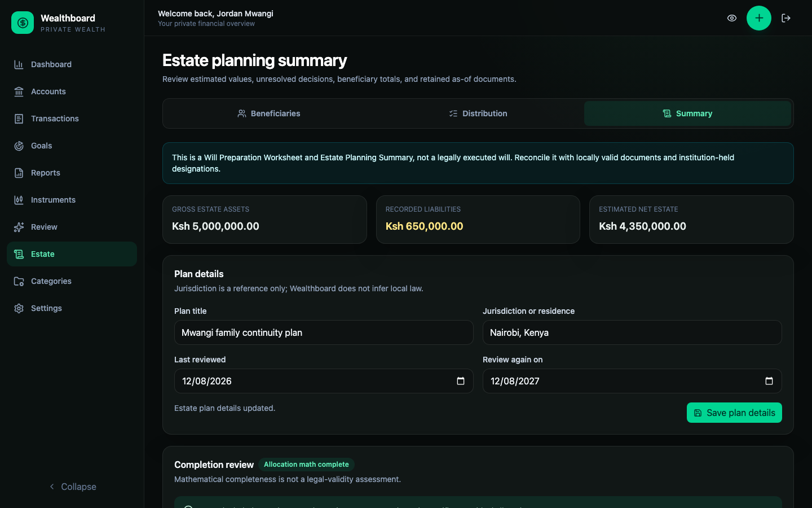Open Instruments in the sidebar
812x508 pixels.
[72, 200]
